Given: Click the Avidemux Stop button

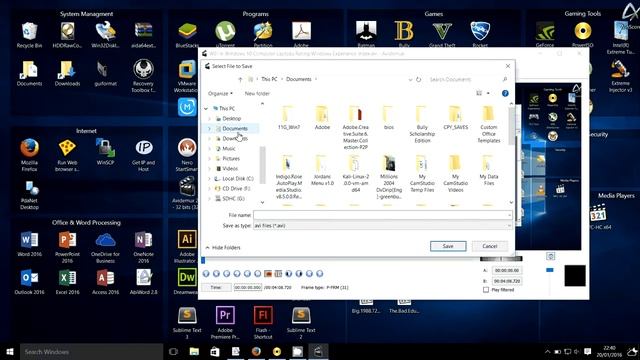Looking at the screenshot, I should click(x=216, y=273).
